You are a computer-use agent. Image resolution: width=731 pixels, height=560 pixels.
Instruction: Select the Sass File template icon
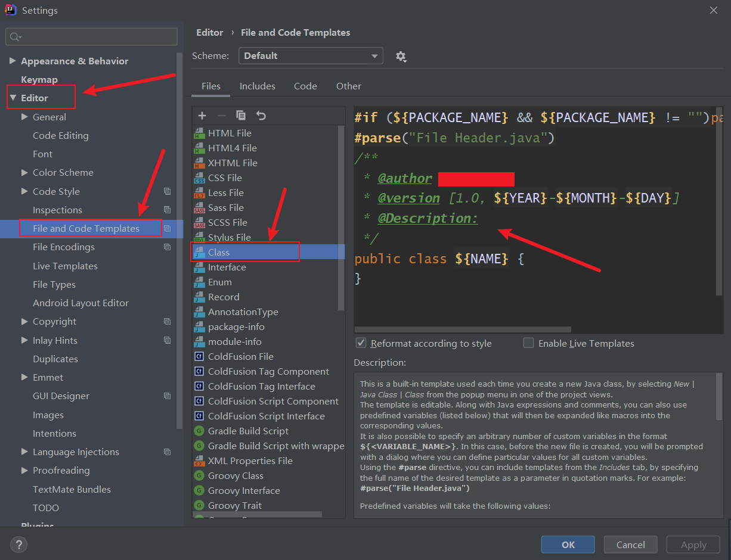pos(200,208)
